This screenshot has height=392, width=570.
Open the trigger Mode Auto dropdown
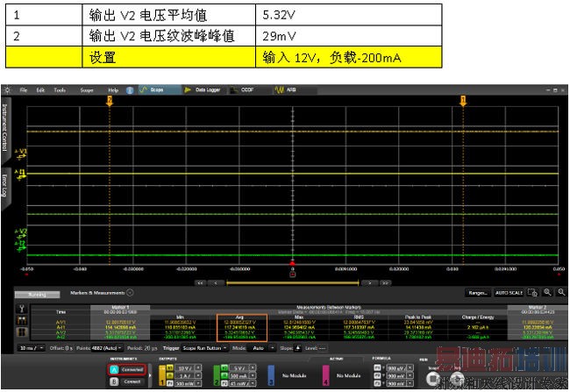coord(261,348)
